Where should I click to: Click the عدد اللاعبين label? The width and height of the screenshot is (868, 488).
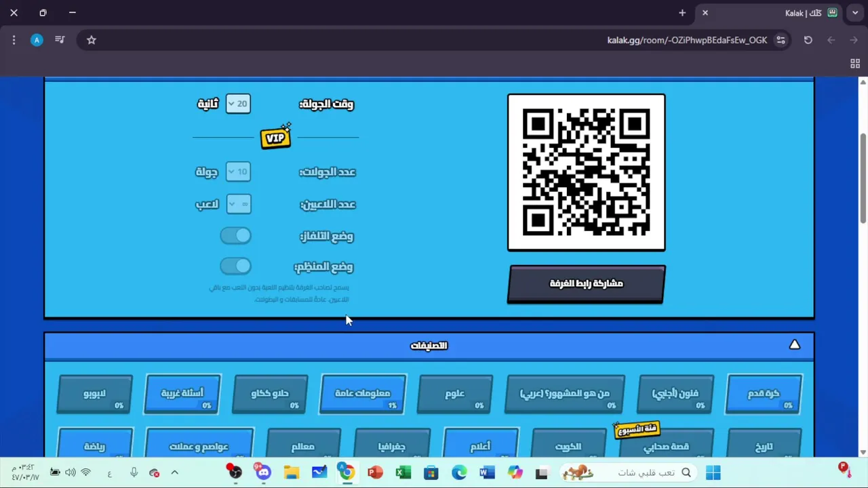[x=328, y=204]
